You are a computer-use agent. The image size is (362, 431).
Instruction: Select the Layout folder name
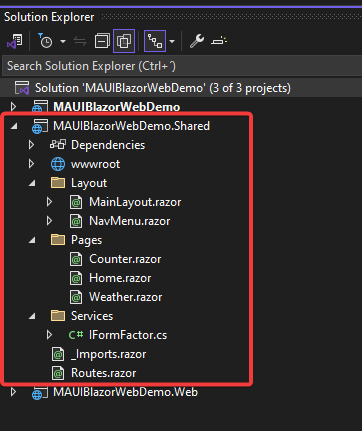pos(89,183)
